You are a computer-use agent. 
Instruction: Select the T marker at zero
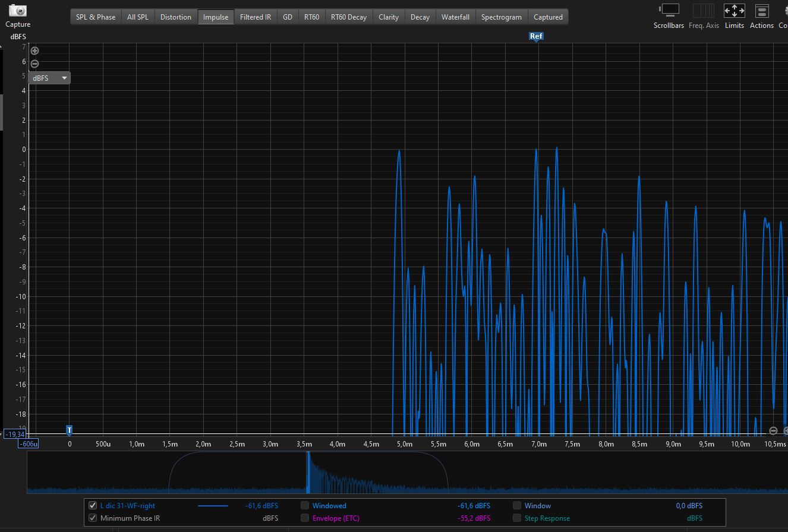(x=70, y=430)
